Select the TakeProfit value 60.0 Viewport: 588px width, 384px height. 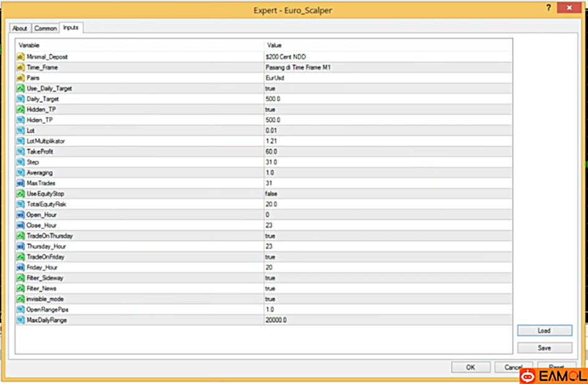point(271,151)
